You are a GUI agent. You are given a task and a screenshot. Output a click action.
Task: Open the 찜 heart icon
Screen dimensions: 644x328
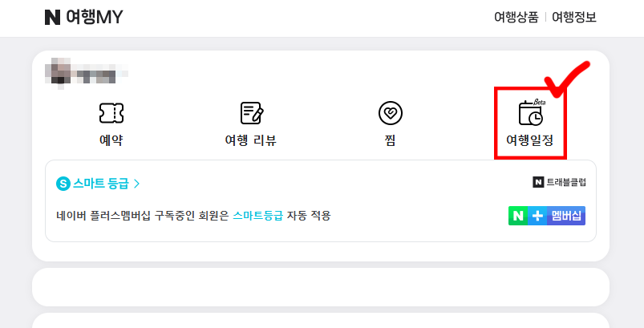tap(391, 113)
